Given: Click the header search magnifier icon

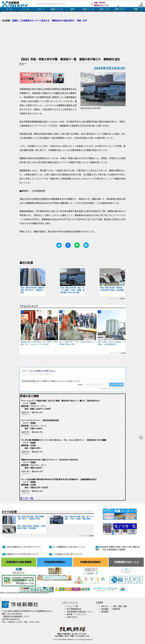Looking at the screenshot, I should pyautogui.click(x=118, y=6).
